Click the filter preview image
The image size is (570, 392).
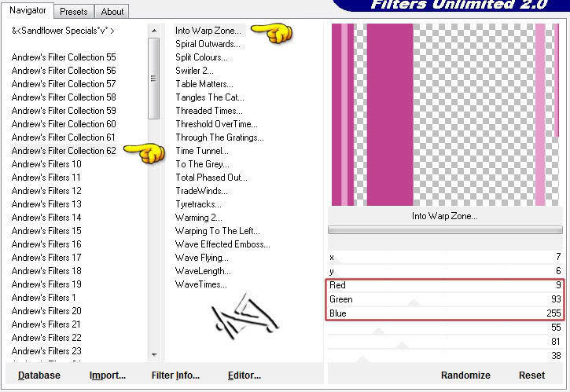(445, 115)
